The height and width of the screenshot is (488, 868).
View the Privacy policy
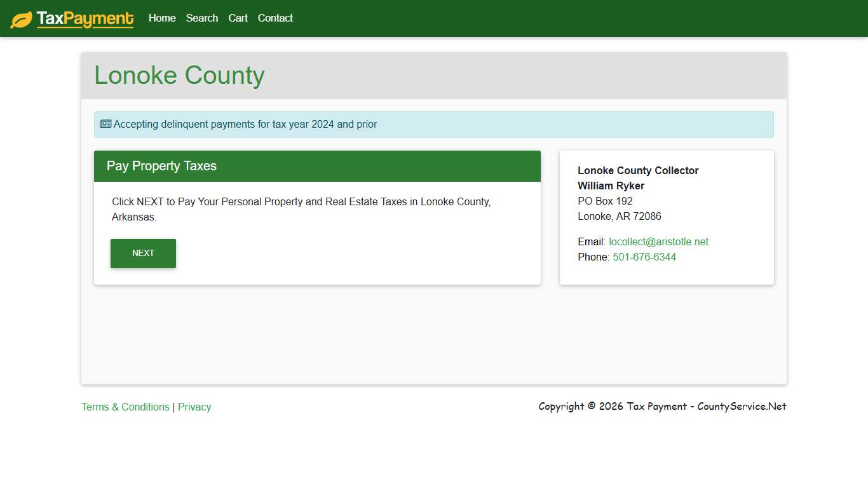pos(194,407)
